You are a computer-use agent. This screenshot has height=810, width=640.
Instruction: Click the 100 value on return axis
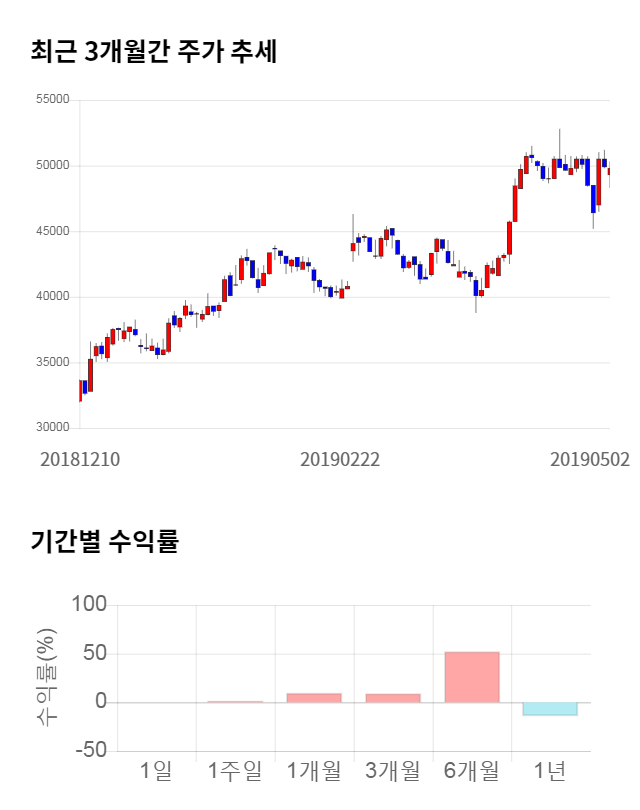coord(89,605)
